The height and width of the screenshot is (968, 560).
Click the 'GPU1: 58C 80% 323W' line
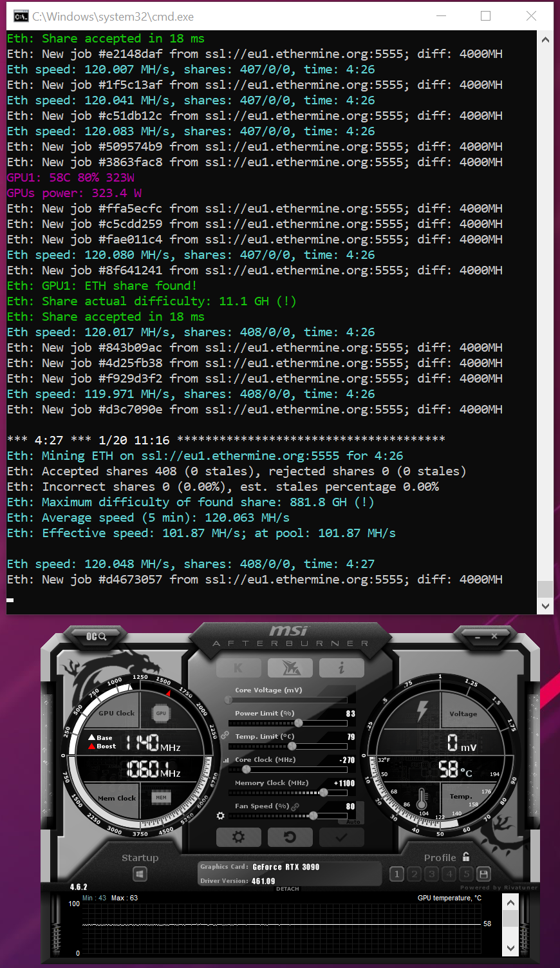click(x=71, y=178)
